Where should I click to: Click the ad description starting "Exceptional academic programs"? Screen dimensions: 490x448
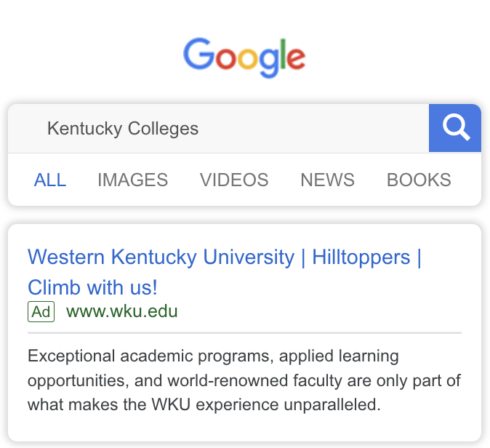coord(213,356)
